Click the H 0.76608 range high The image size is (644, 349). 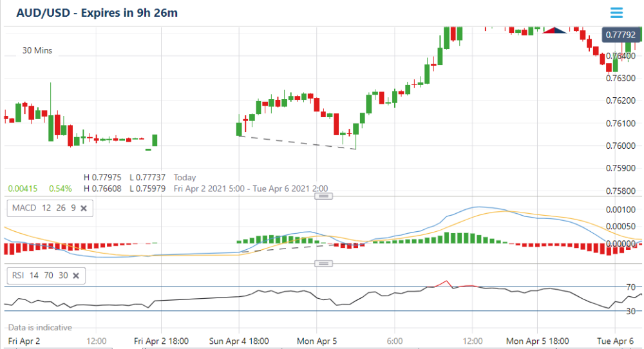[x=102, y=189]
